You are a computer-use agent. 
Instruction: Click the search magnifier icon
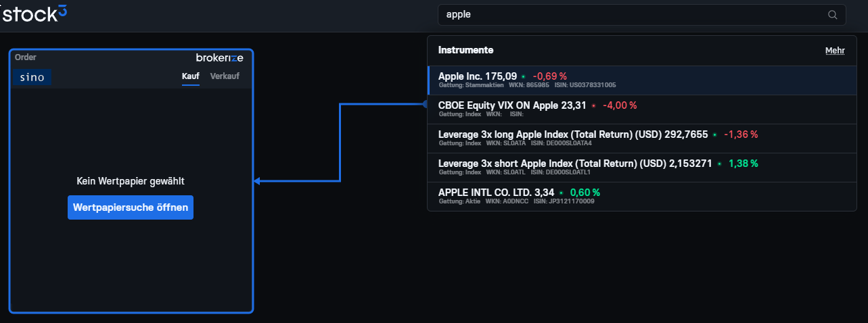click(x=832, y=15)
